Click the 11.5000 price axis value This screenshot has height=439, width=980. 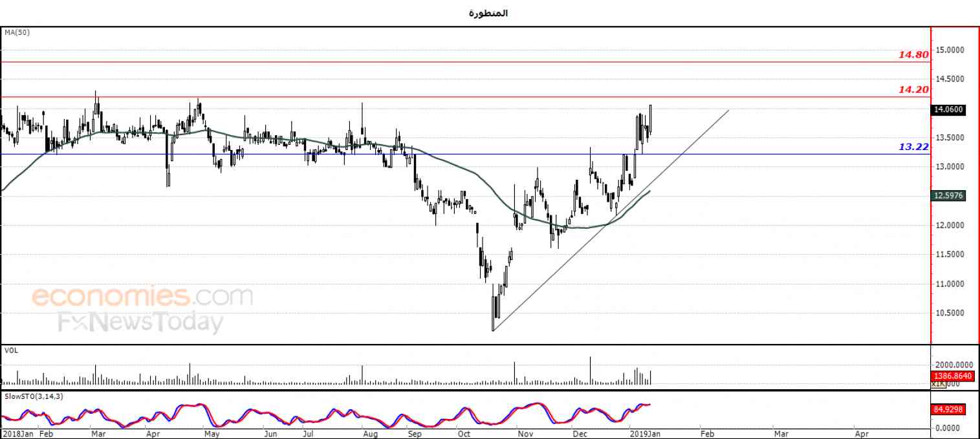[x=950, y=255]
